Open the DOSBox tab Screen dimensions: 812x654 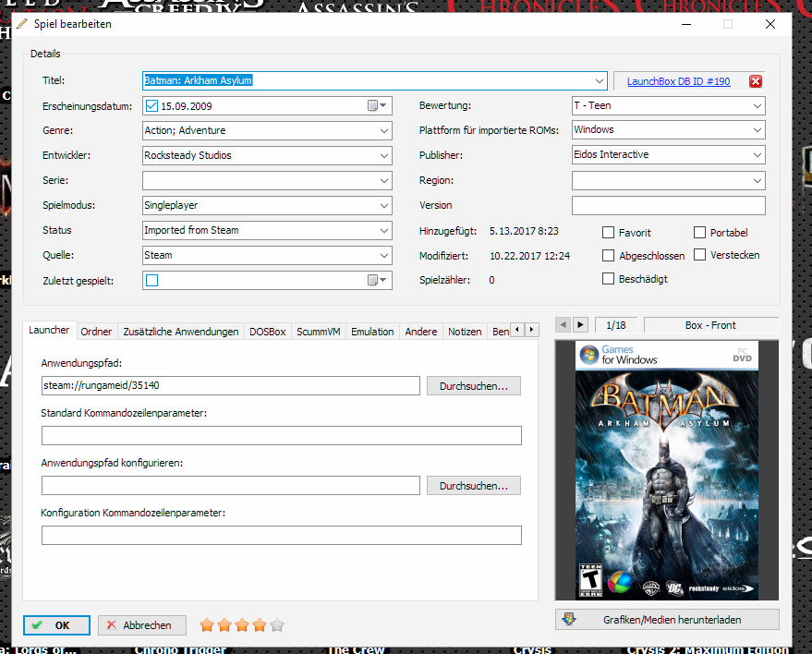[x=268, y=332]
